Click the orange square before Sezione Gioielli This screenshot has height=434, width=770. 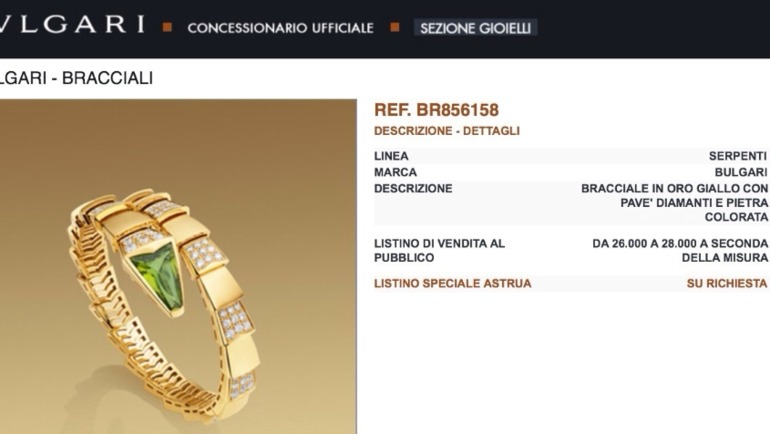click(x=394, y=27)
